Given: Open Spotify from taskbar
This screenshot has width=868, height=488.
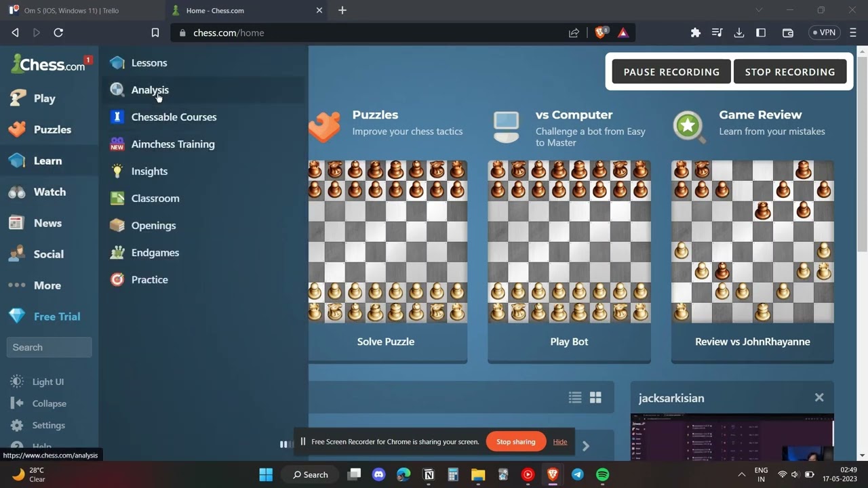Looking at the screenshot, I should [602, 474].
